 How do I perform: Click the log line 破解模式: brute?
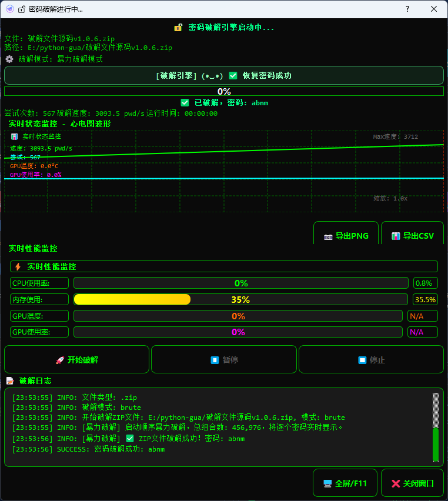(x=76, y=408)
